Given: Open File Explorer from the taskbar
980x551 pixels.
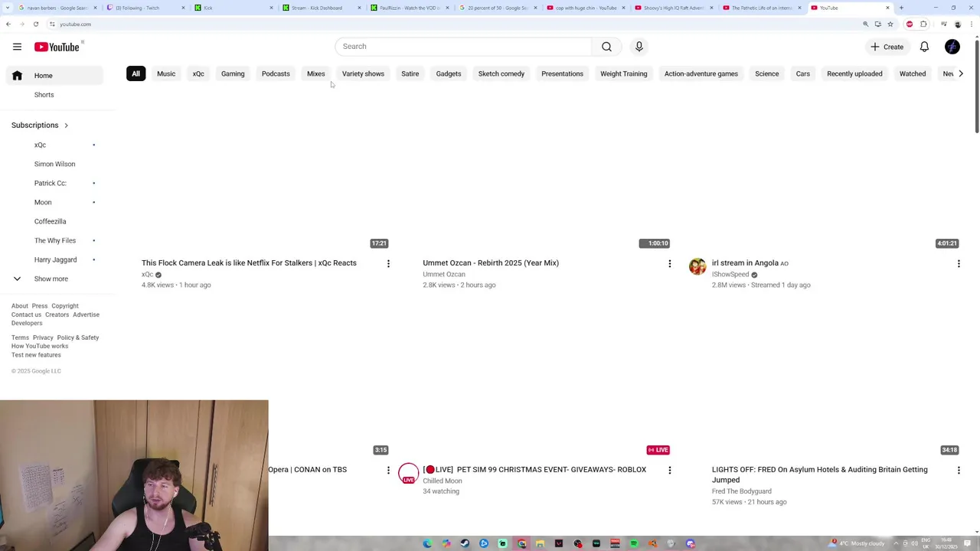Looking at the screenshot, I should tap(540, 543).
